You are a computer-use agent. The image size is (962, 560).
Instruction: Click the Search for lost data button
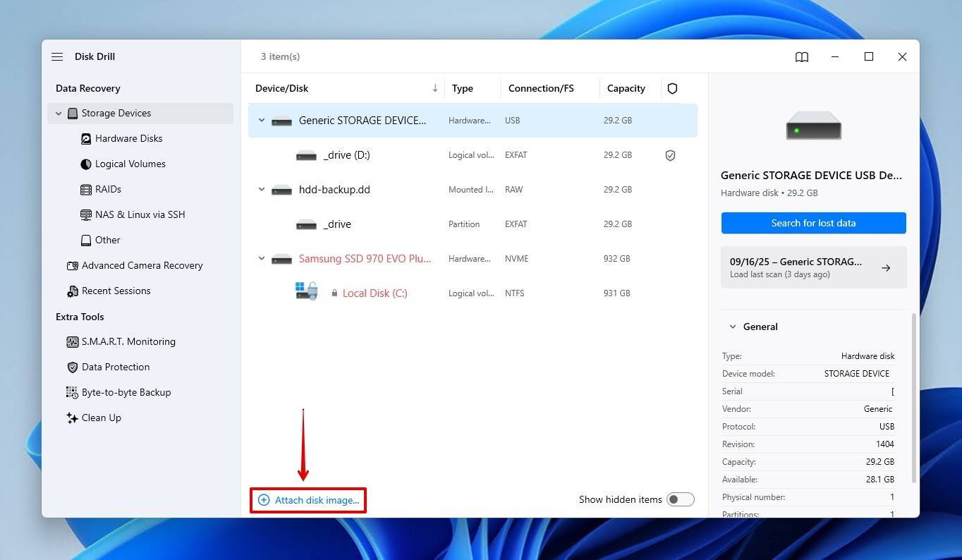point(812,222)
